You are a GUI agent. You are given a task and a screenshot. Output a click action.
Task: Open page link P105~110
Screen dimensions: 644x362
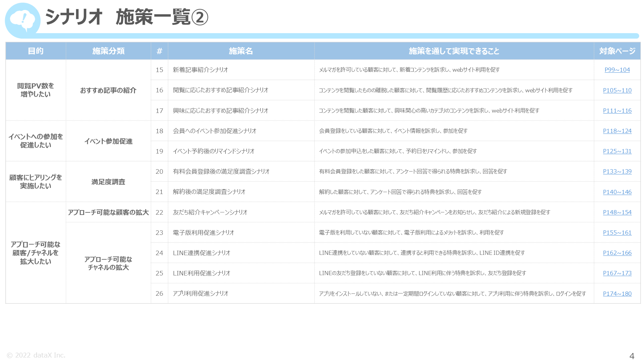click(617, 90)
